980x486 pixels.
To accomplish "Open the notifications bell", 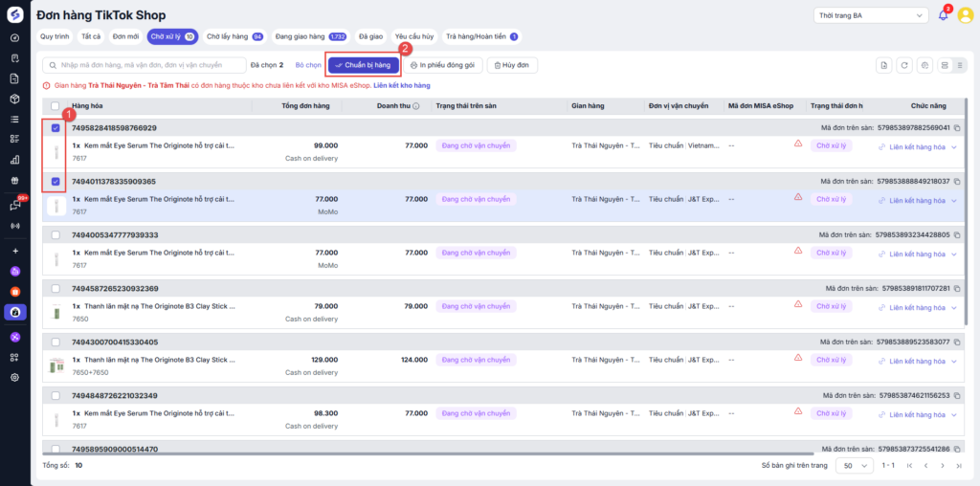I will [x=943, y=15].
